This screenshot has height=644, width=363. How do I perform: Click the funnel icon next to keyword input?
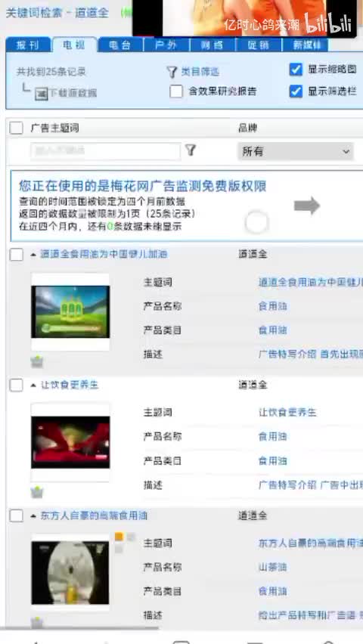[x=191, y=150]
